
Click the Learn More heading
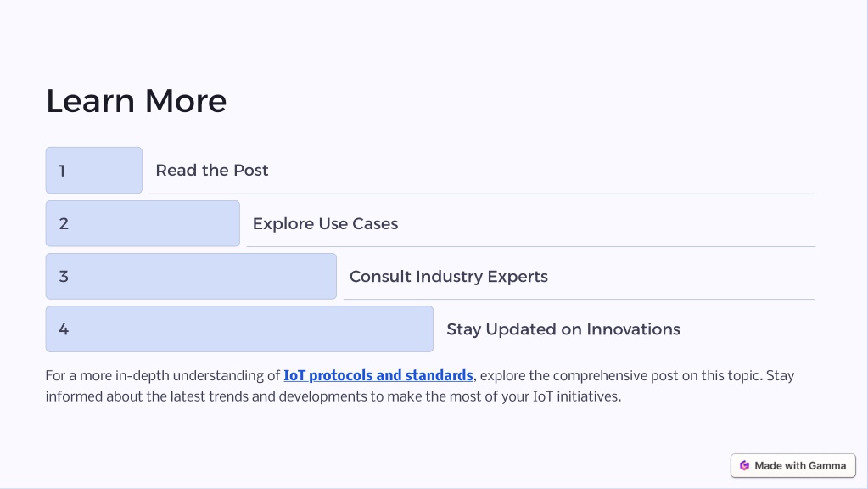(x=136, y=101)
